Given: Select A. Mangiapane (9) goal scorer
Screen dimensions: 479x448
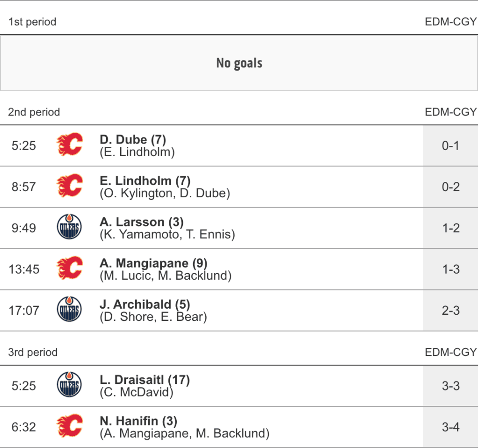Looking at the screenshot, I should [x=153, y=263].
